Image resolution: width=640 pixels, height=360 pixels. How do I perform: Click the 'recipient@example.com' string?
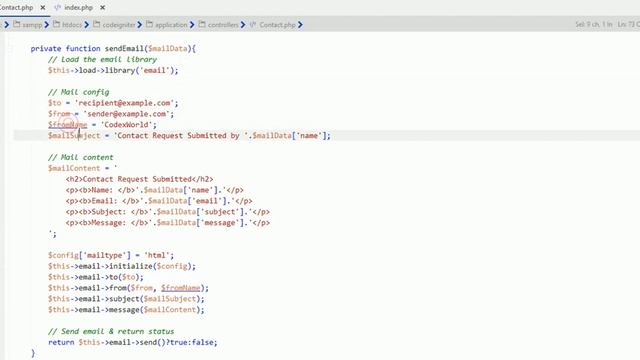124,103
